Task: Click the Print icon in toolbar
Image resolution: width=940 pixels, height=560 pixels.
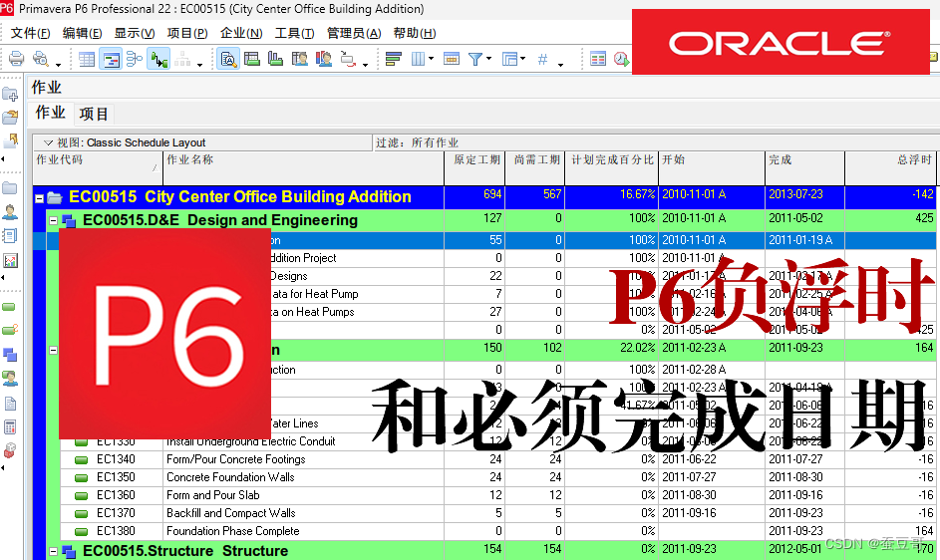Action: (16, 59)
